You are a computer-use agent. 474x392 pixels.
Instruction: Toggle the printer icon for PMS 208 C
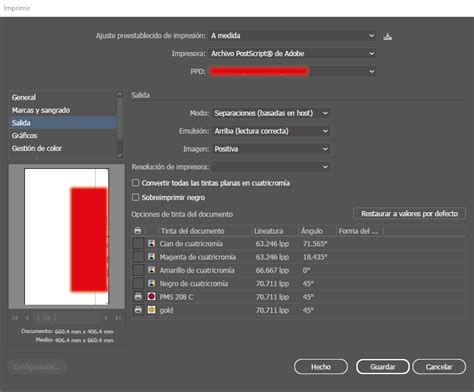click(138, 296)
